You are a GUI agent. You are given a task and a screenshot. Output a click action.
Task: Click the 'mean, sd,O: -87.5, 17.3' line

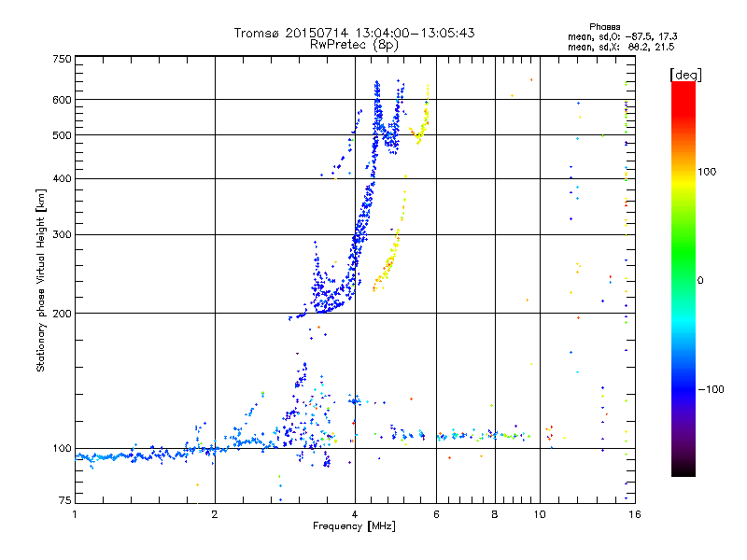[622, 36]
